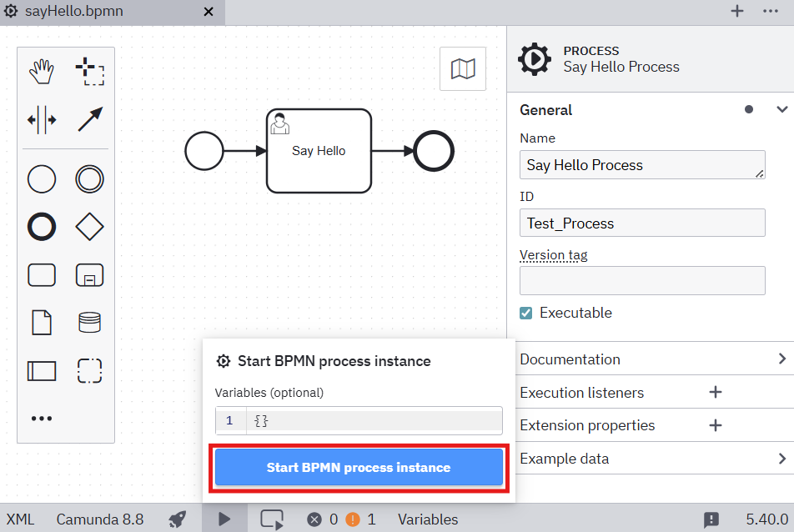Open the XML view tab
Screen dimensions: 794x532
(21, 519)
